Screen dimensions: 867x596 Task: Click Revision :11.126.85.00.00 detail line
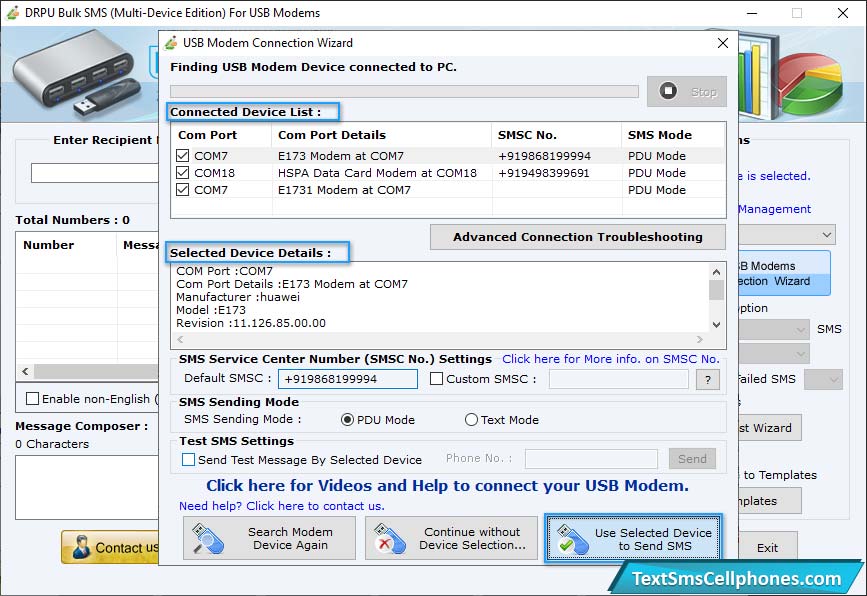click(x=251, y=323)
